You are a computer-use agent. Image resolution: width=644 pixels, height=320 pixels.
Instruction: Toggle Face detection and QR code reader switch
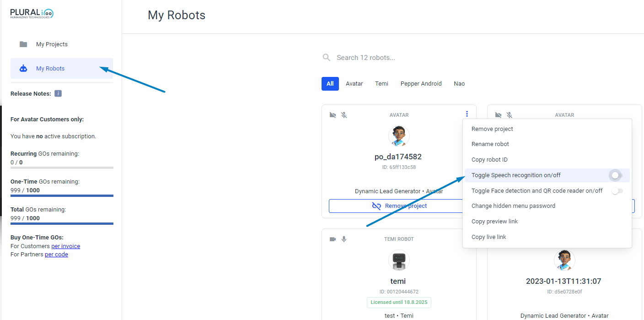click(617, 191)
